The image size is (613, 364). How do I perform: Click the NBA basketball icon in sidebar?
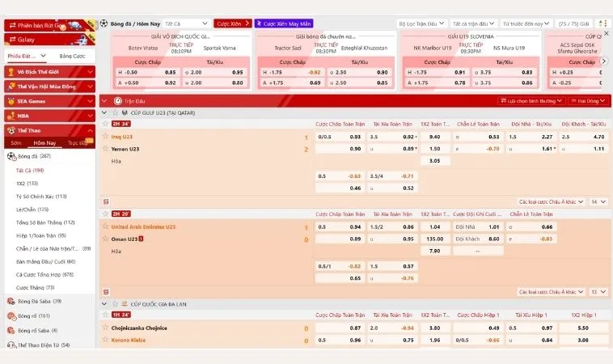(x=11, y=116)
